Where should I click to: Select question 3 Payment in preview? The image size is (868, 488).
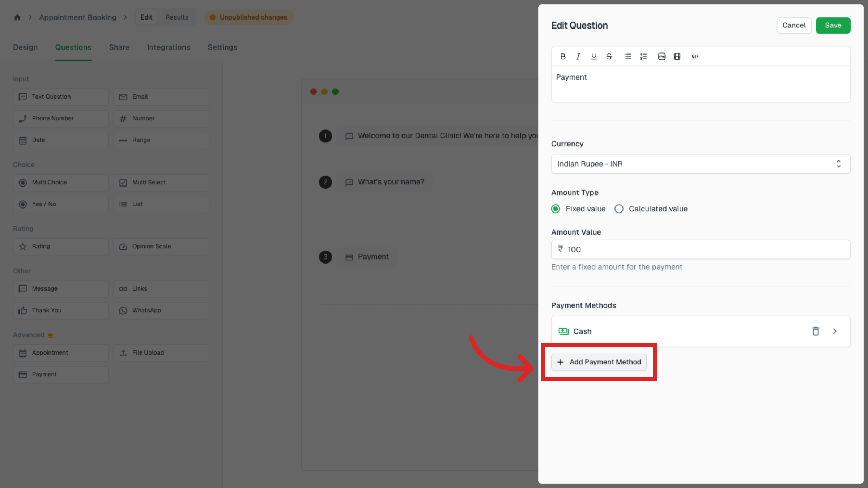[367, 257]
